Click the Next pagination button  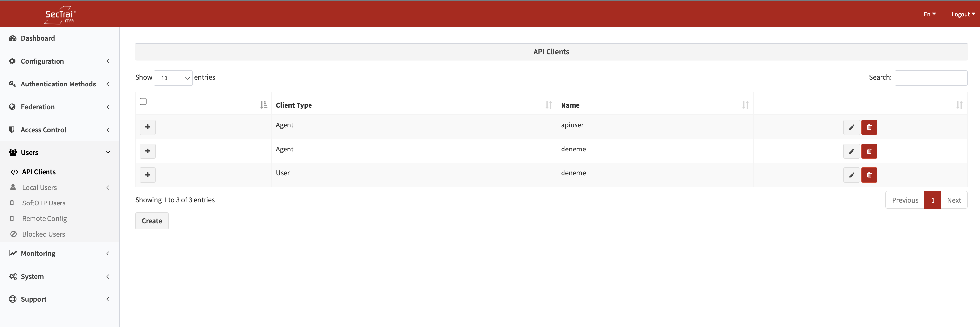[x=954, y=200]
